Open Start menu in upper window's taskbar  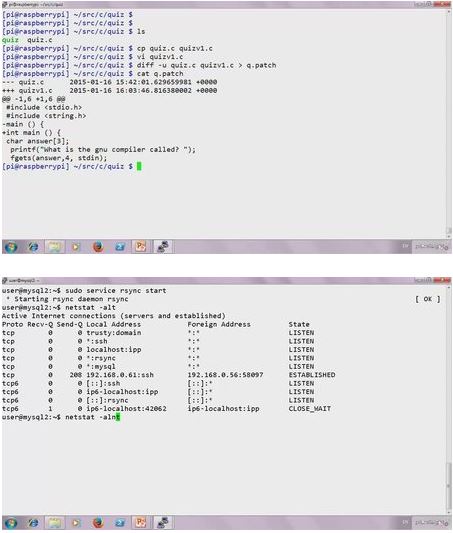[x=11, y=247]
